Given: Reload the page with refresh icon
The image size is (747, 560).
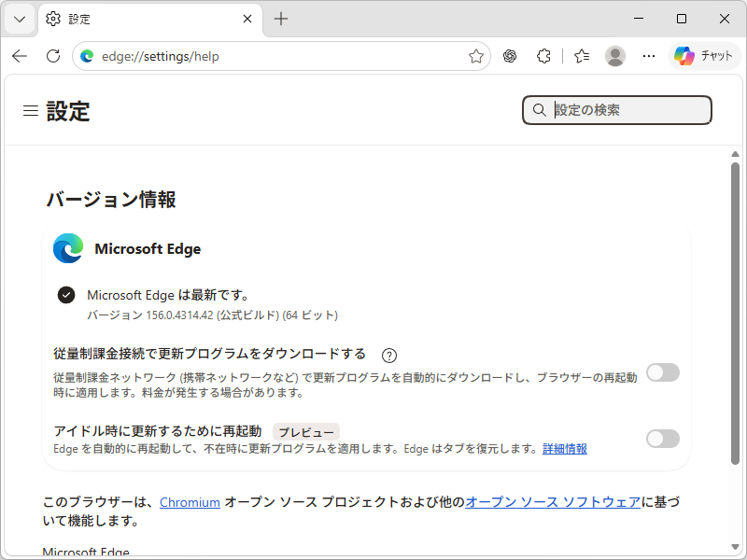Looking at the screenshot, I should (53, 56).
